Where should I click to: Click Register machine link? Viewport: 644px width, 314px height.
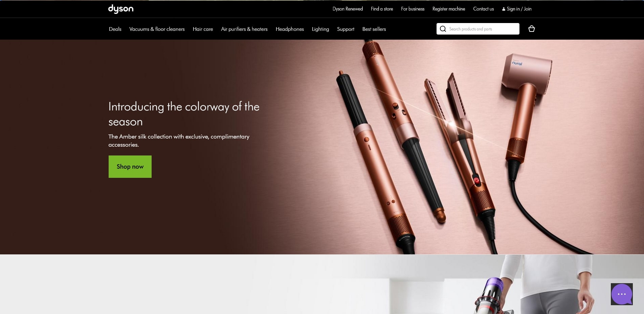449,9
